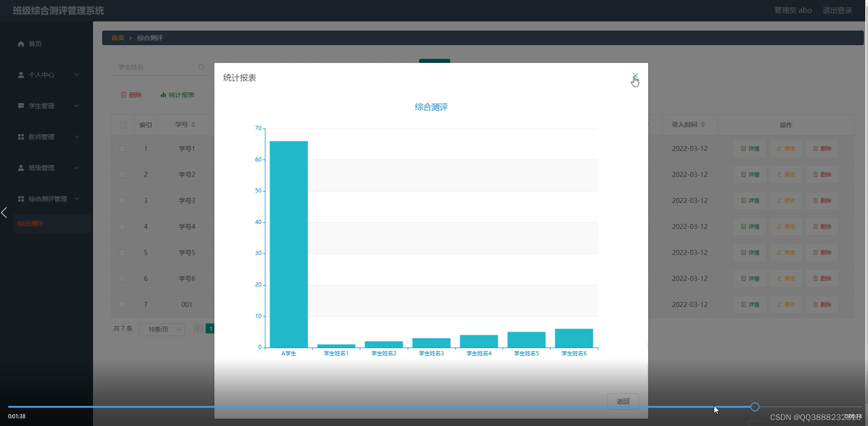The width and height of the screenshot is (868, 426).
Task: Click the 索引 column header
Action: (146, 125)
